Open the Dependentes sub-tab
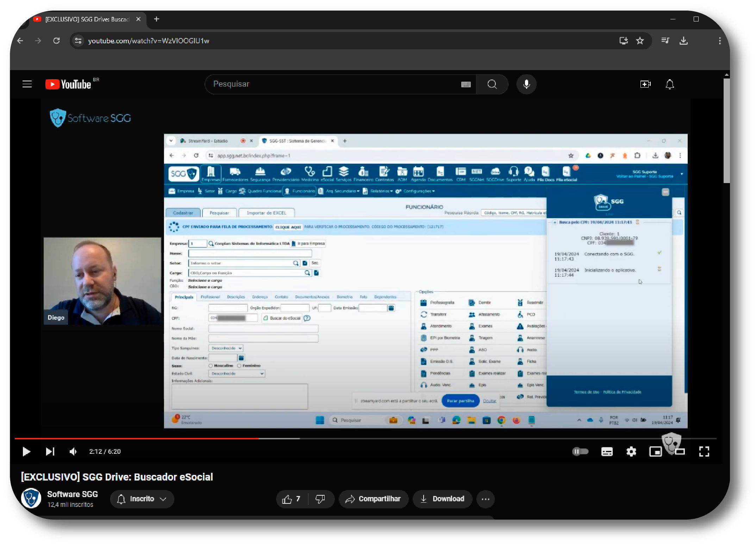 point(385,297)
